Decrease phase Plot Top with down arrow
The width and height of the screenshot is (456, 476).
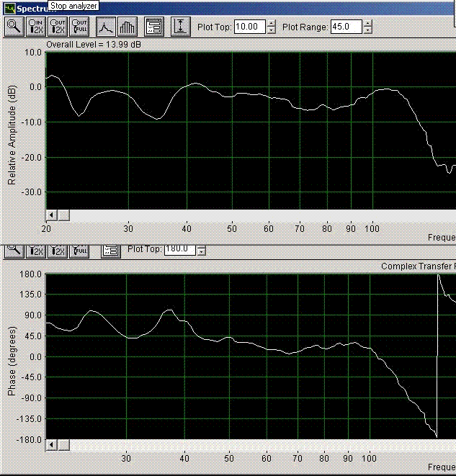[201, 251]
